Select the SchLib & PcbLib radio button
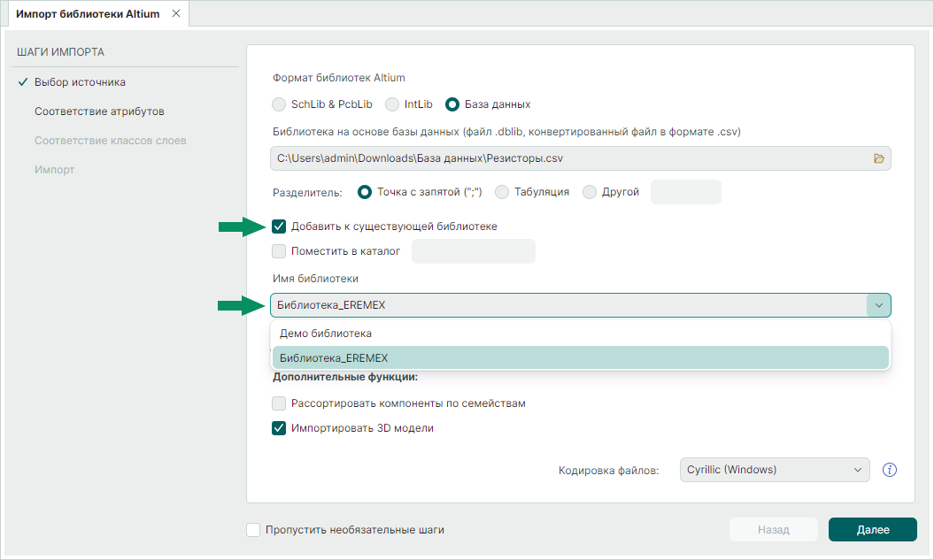Screen dimensions: 934x560 point(279,104)
